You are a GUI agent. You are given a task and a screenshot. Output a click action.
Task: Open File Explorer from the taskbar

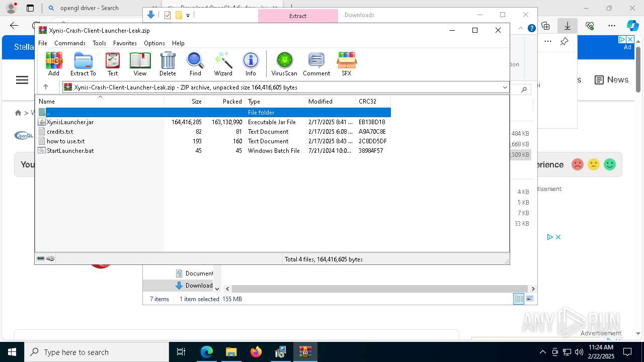(x=231, y=352)
